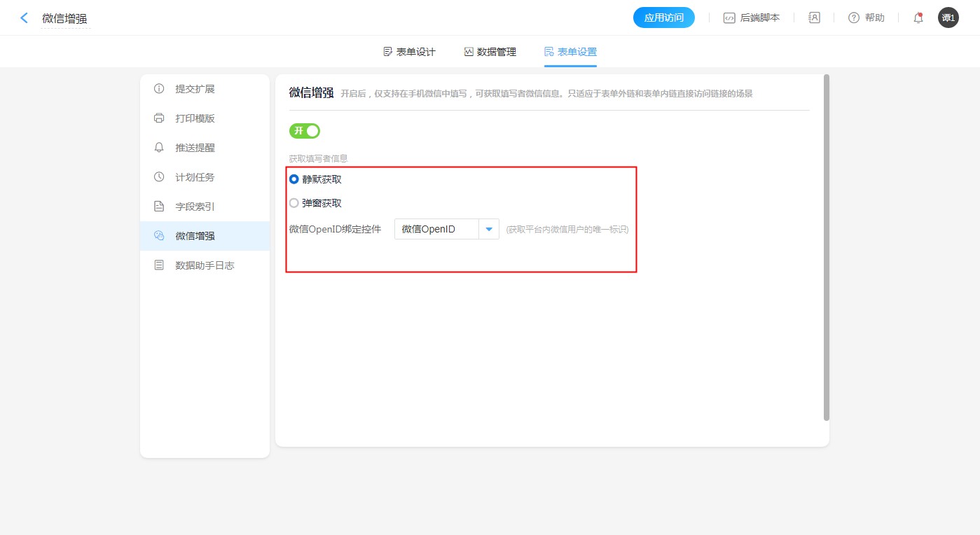
Task: Open the 帮助 help link
Action: point(867,18)
